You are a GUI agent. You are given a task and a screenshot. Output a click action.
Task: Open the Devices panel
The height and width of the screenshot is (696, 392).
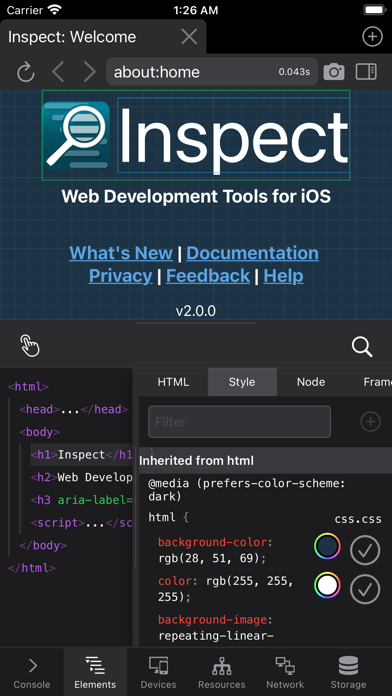[158, 672]
